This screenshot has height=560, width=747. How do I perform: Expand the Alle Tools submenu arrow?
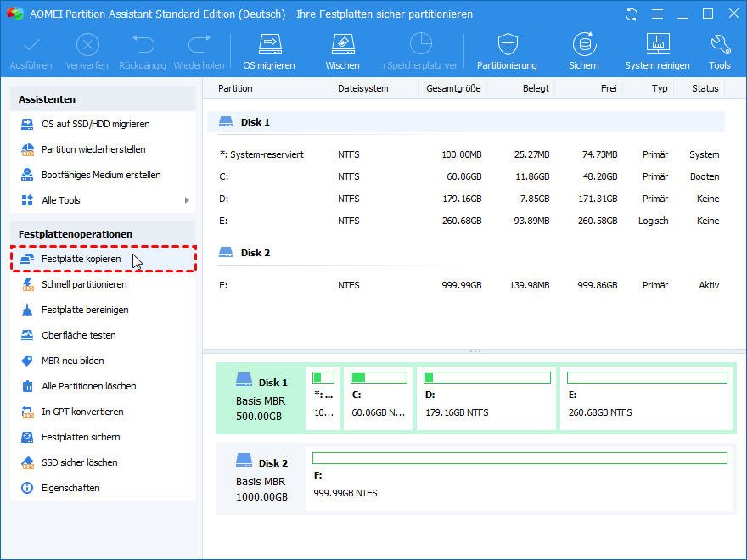[187, 200]
